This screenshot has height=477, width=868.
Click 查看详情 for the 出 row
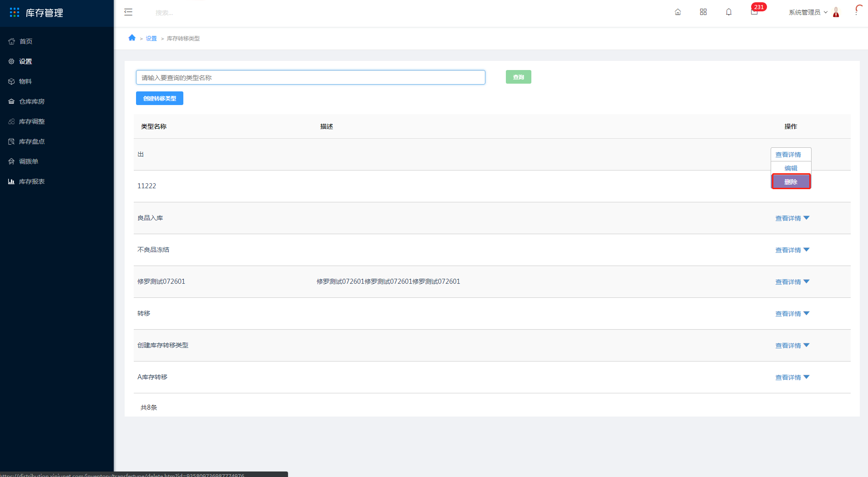(788, 155)
